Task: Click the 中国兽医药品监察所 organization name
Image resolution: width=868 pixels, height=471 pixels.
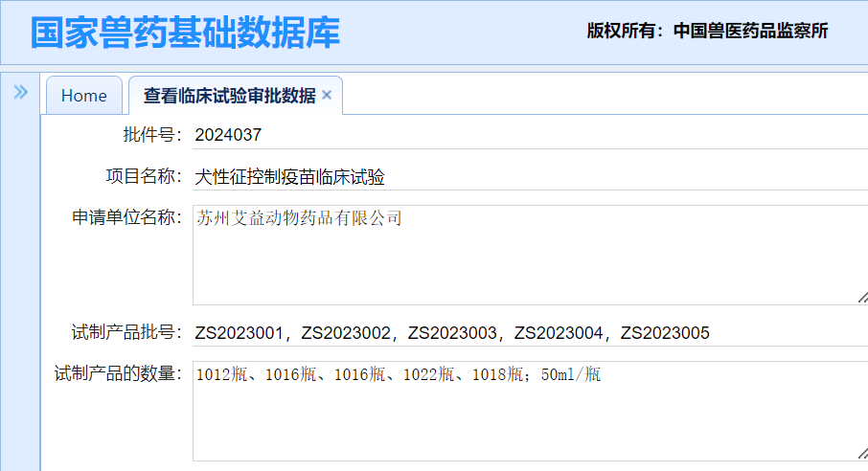Action: [x=751, y=31]
